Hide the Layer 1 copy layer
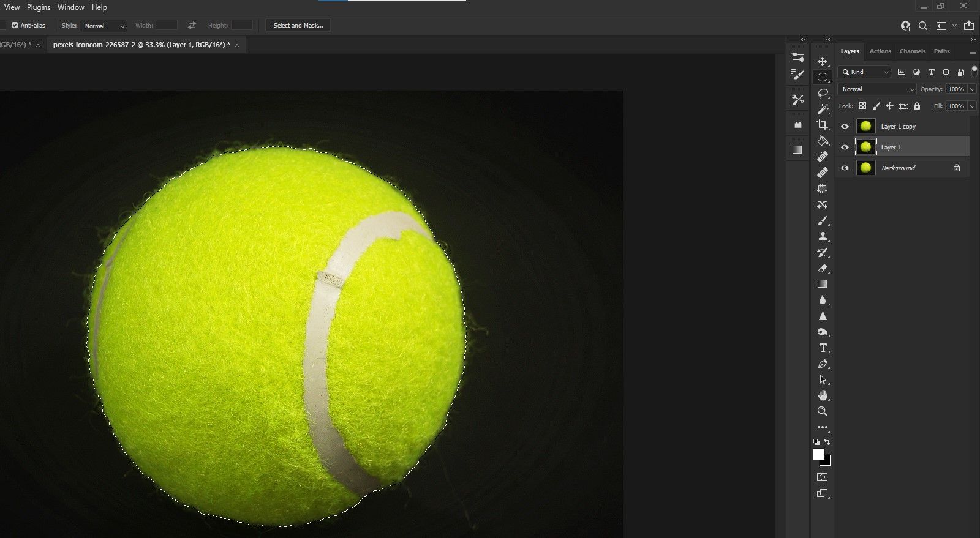Screen dimensions: 980x538 (845, 127)
